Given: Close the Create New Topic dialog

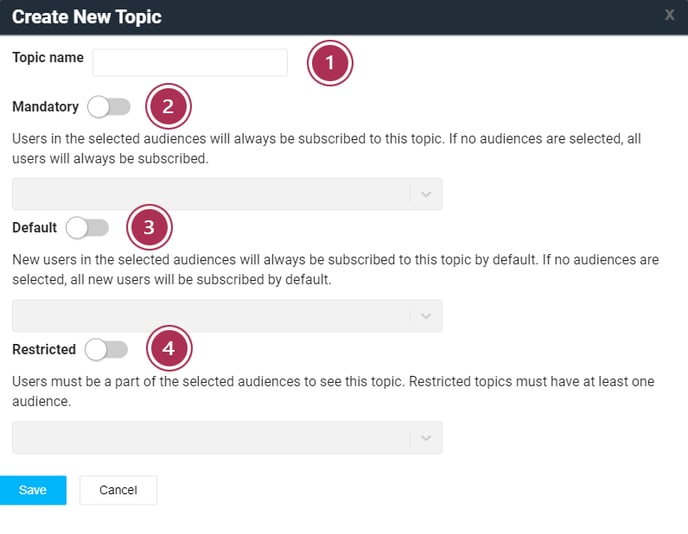Looking at the screenshot, I should (670, 15).
